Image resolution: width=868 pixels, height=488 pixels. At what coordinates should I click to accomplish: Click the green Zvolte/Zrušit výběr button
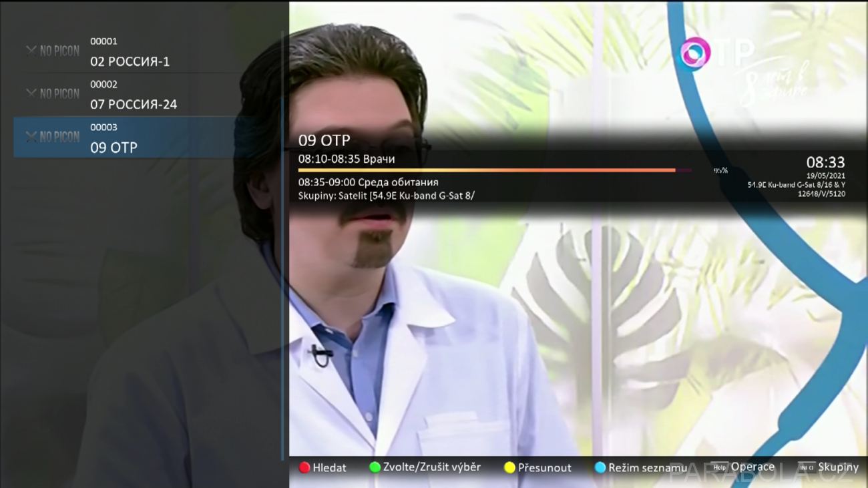pyautogui.click(x=375, y=467)
